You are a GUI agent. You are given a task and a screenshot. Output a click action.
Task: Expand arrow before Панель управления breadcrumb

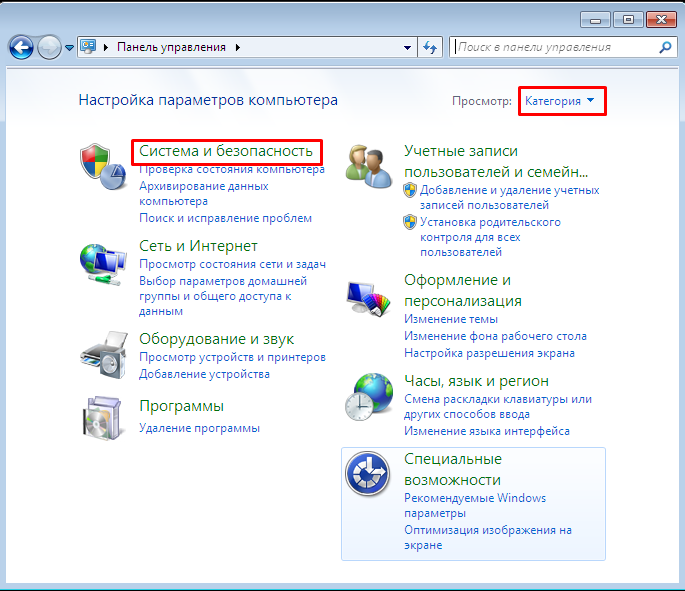pos(106,47)
